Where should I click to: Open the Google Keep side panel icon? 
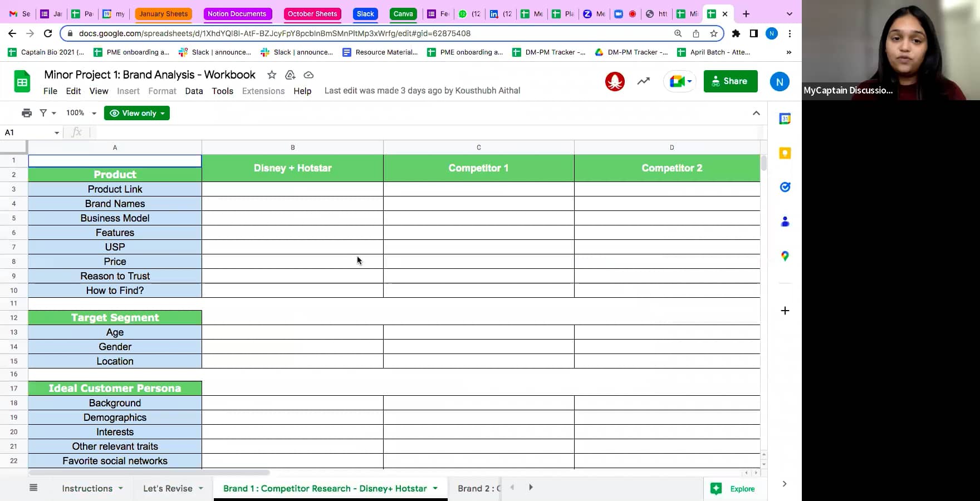point(785,153)
